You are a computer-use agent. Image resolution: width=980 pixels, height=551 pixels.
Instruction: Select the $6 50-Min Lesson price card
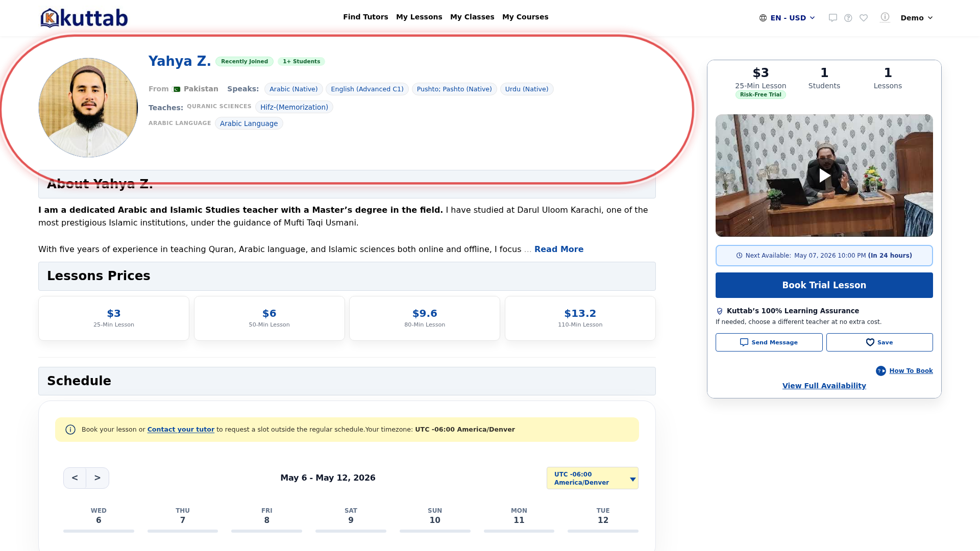[x=269, y=318]
